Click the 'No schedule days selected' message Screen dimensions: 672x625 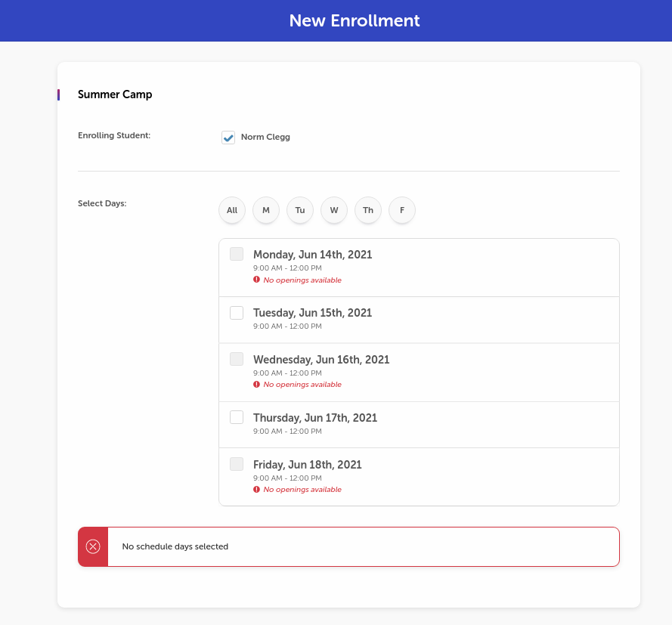pos(175,546)
